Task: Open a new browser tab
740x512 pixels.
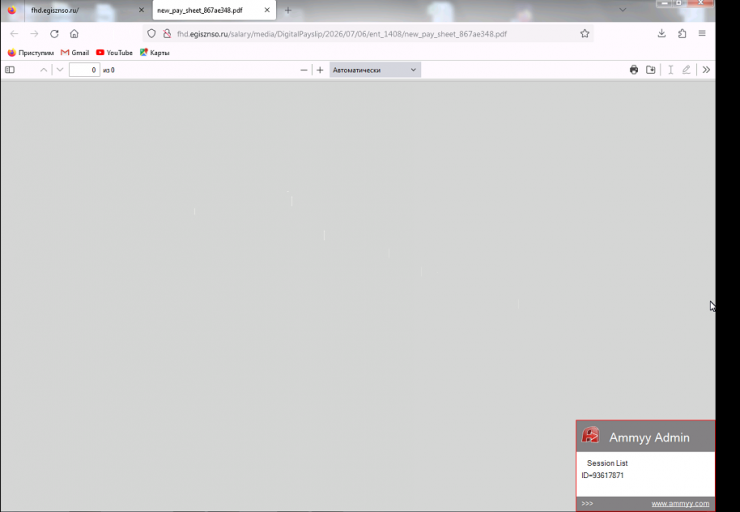Action: (288, 10)
